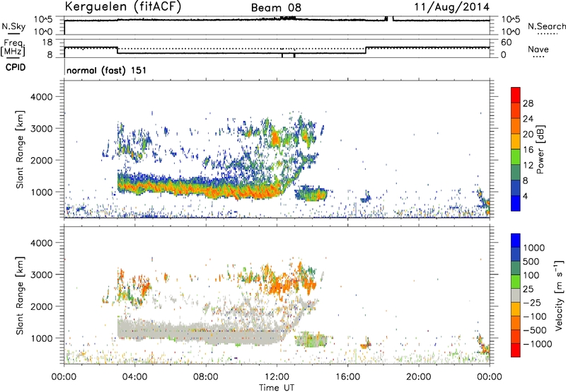Click the '12:00' time tick label

277,377
